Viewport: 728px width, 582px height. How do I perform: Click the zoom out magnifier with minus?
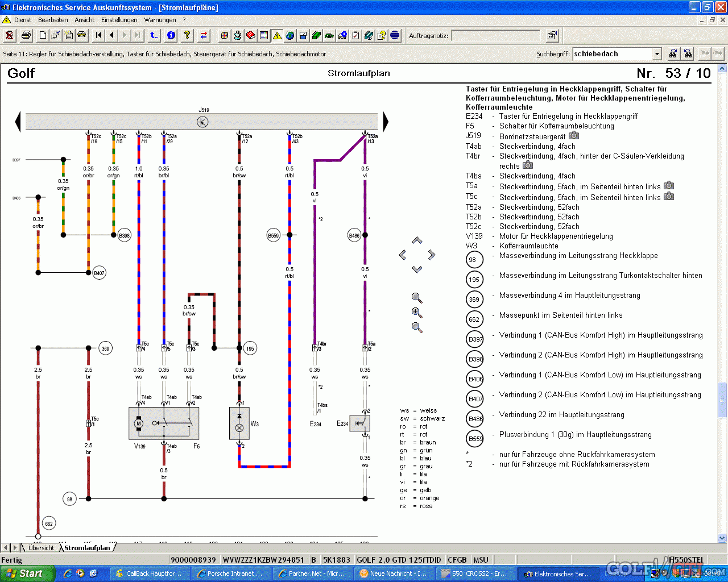417,327
